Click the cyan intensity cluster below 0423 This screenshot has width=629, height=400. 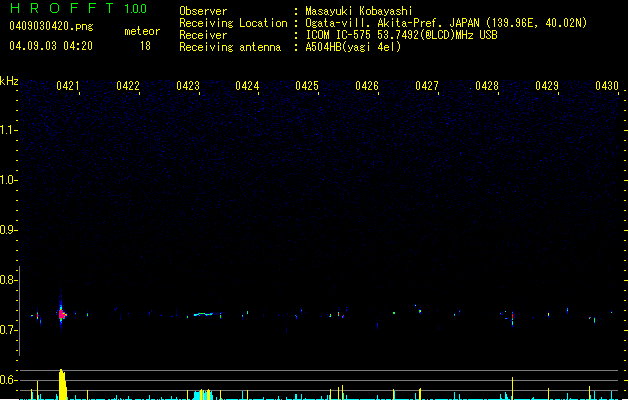[x=203, y=394]
